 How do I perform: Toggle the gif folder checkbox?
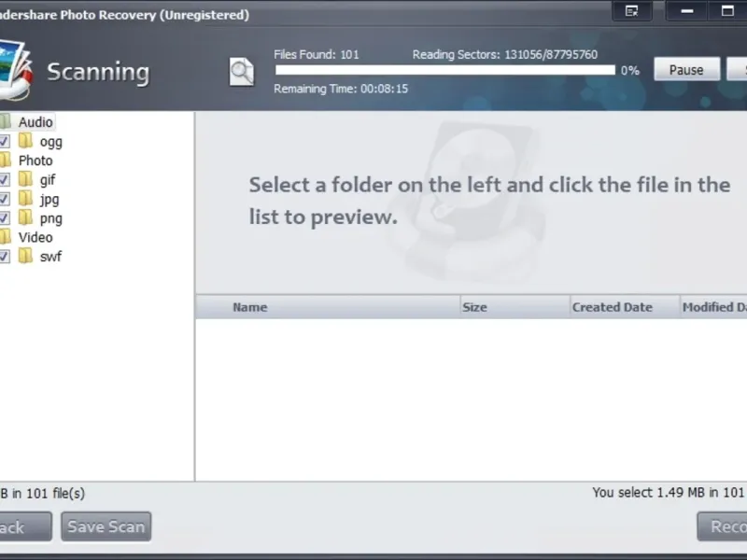tap(4, 179)
